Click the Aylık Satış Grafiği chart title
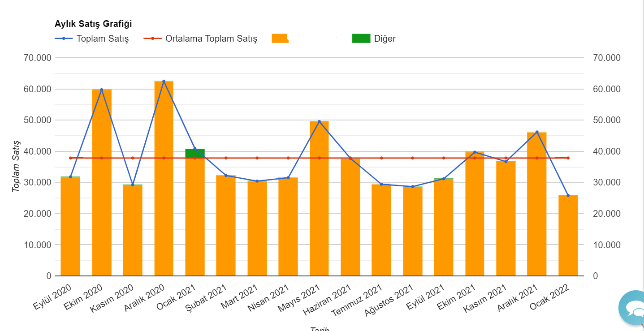 (93, 24)
